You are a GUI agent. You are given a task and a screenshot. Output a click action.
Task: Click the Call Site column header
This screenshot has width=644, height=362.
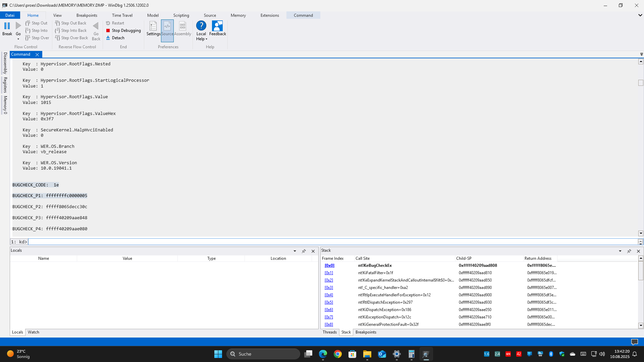405,258
